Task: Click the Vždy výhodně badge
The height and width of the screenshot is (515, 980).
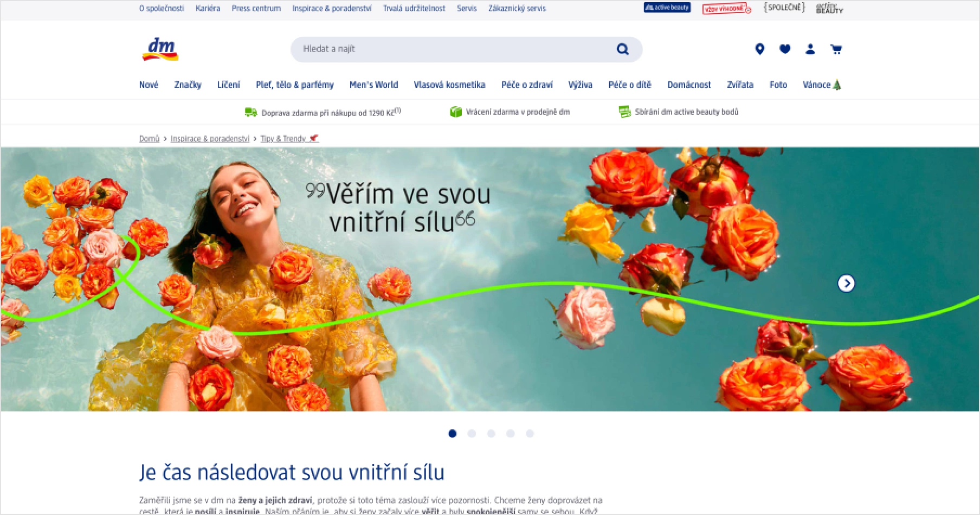Action: click(x=726, y=9)
